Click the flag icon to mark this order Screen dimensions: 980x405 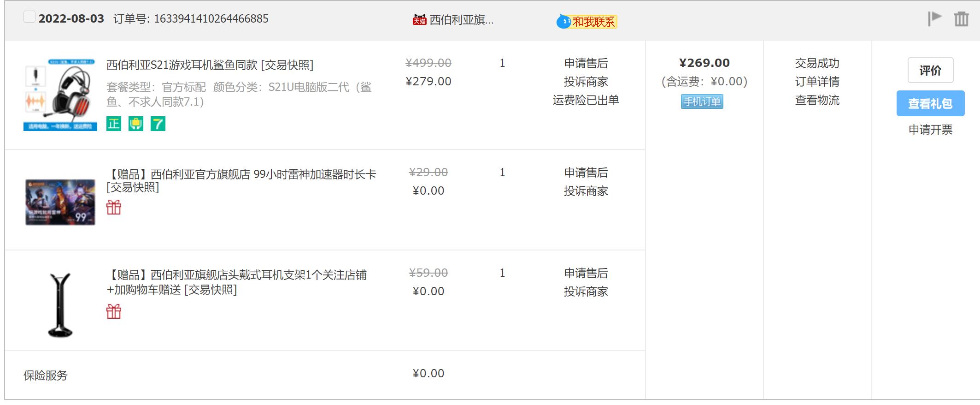(x=934, y=19)
